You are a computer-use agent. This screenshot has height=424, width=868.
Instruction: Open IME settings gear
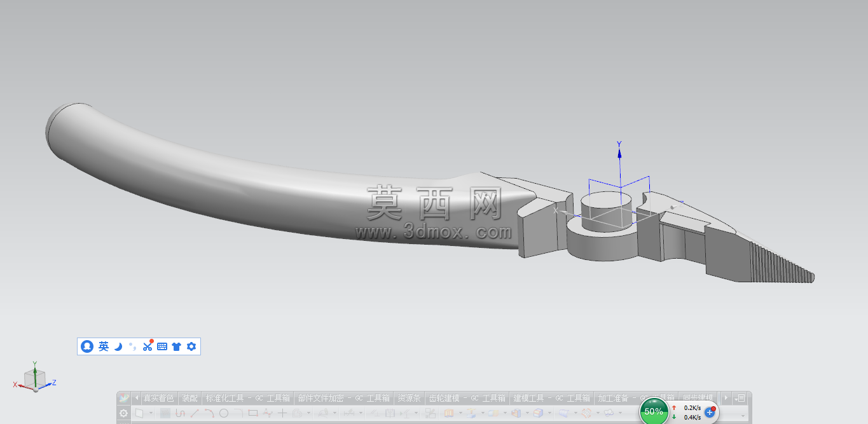pos(191,346)
